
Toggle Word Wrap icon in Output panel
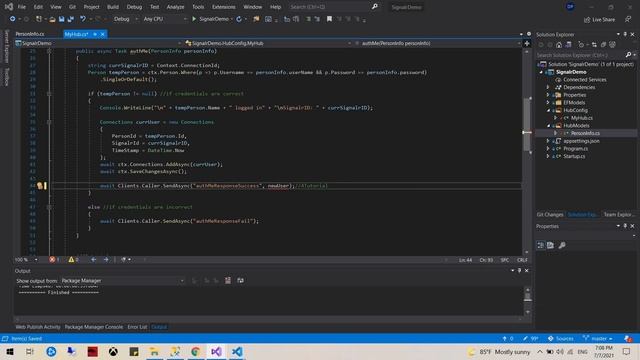pyautogui.click(x=240, y=280)
